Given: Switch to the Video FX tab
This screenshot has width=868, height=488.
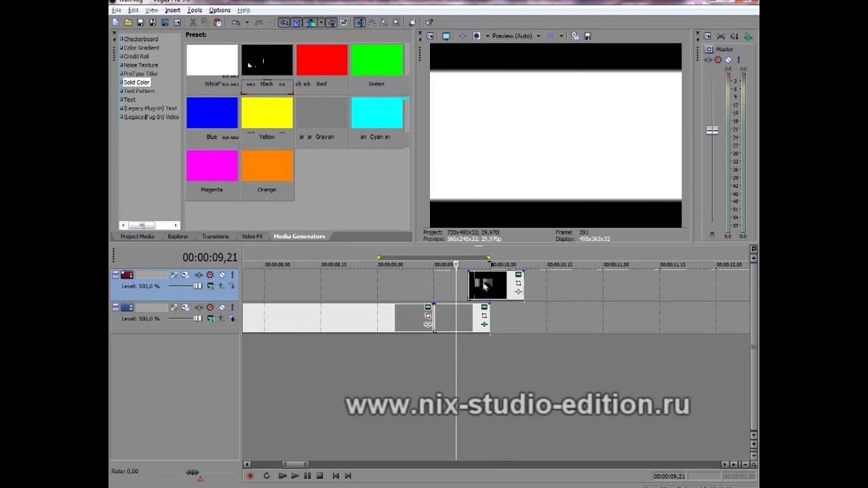Looking at the screenshot, I should (x=252, y=237).
